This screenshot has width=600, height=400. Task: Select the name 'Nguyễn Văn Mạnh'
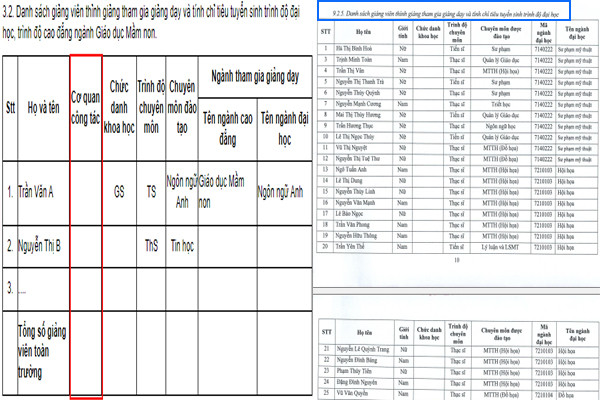coord(355,203)
